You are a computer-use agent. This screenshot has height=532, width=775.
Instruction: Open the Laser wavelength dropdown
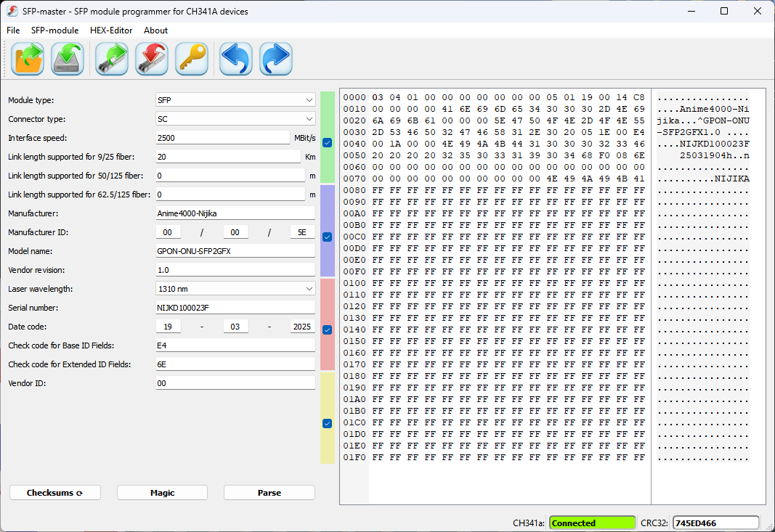click(x=235, y=288)
